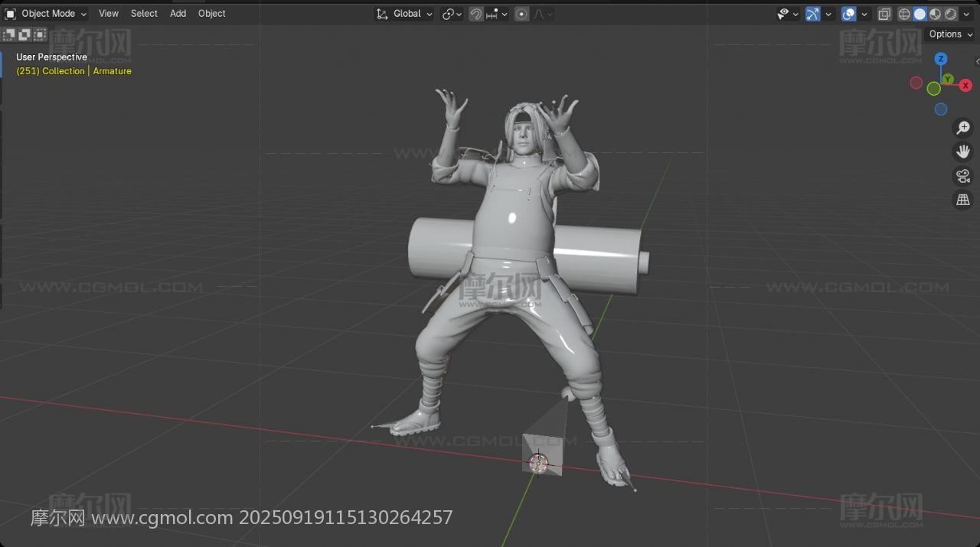Click the 'User Perspective' viewport label
Screen dimensions: 980x547
[52, 57]
